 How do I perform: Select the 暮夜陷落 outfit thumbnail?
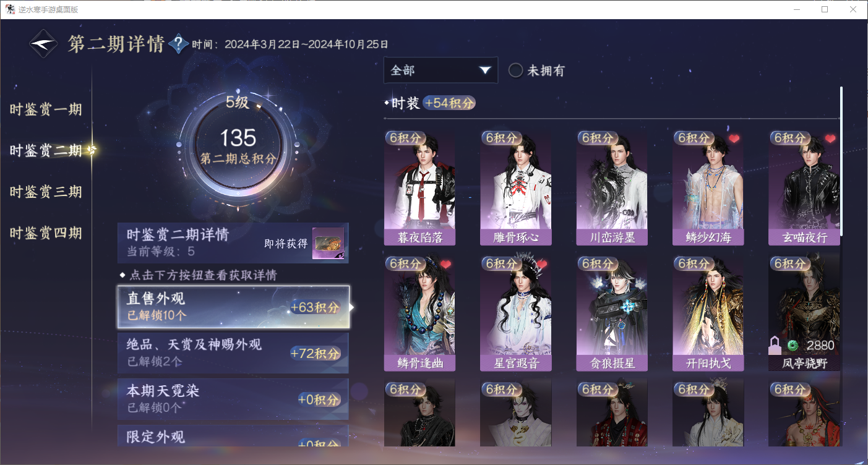click(x=419, y=187)
